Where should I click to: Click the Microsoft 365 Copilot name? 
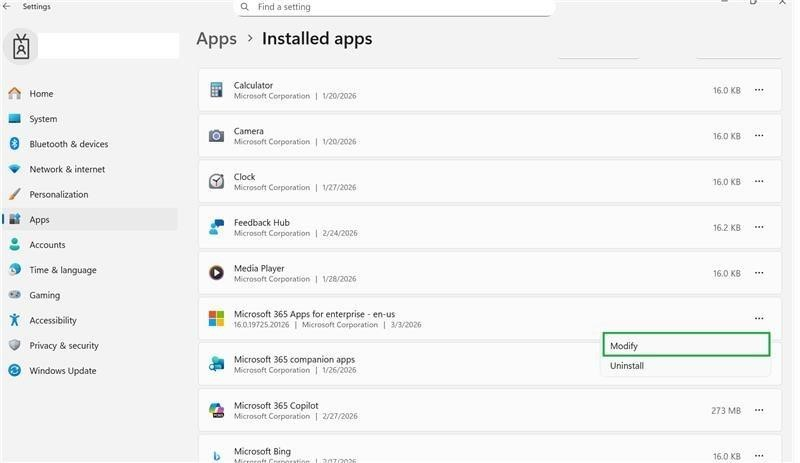coord(276,405)
